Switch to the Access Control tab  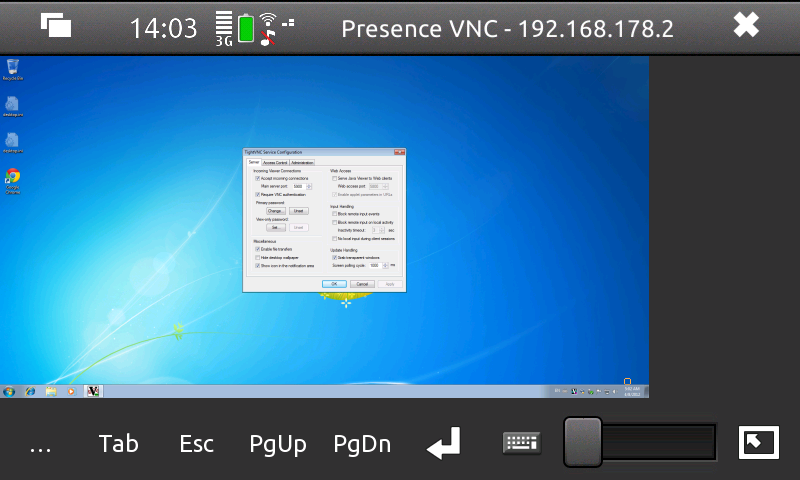click(x=275, y=162)
